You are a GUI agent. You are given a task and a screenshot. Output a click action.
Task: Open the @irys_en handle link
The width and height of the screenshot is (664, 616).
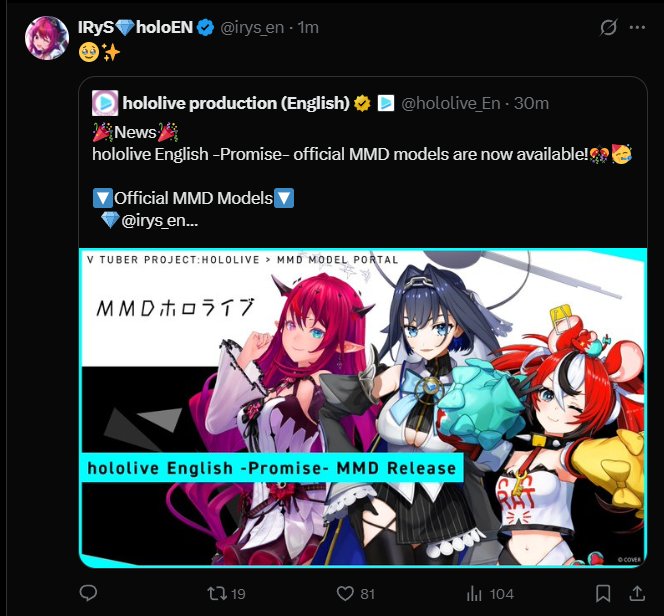[x=252, y=28]
